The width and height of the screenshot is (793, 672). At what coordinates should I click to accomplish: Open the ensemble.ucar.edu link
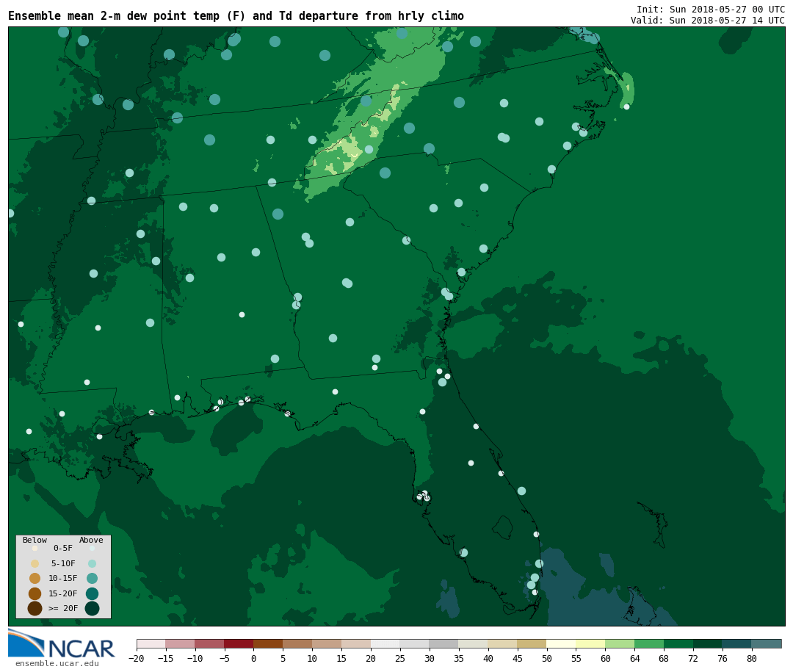coord(57,664)
